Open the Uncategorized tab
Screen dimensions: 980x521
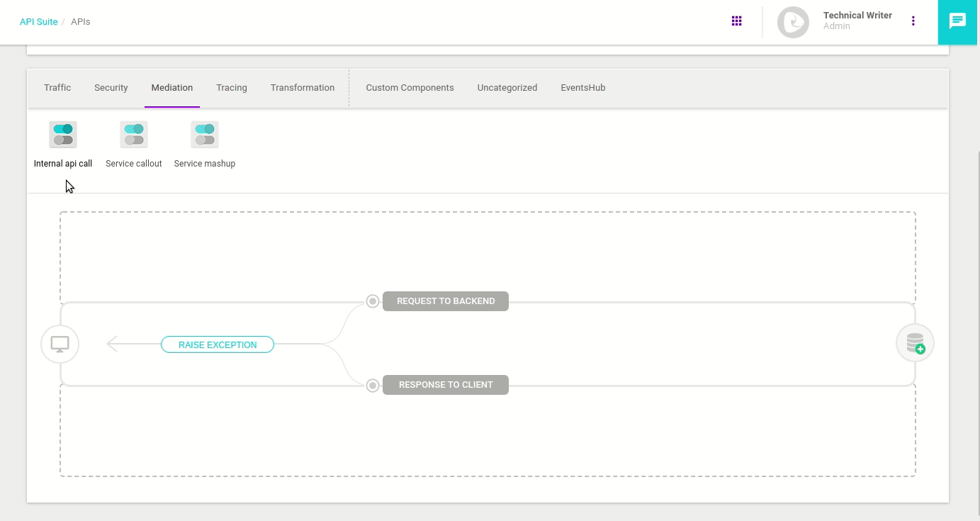pyautogui.click(x=507, y=87)
